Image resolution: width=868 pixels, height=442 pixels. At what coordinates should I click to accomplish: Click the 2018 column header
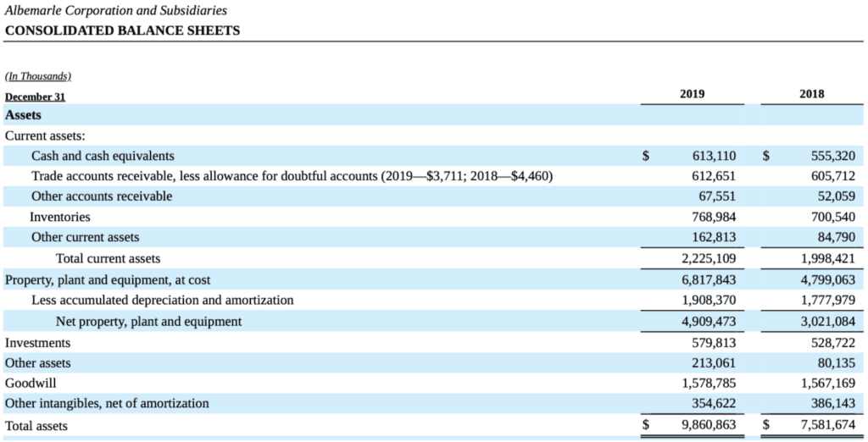tap(811, 93)
